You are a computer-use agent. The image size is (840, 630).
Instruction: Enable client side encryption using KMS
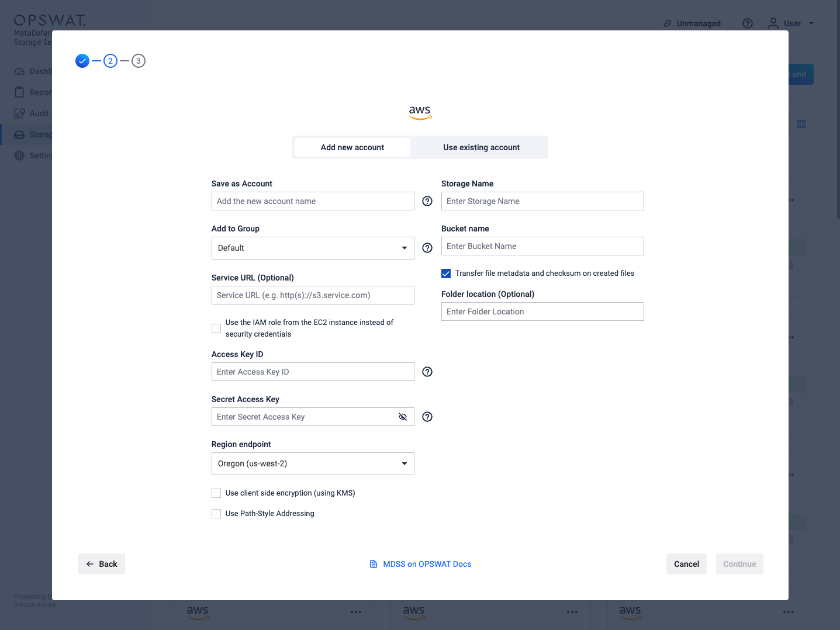[x=216, y=493]
